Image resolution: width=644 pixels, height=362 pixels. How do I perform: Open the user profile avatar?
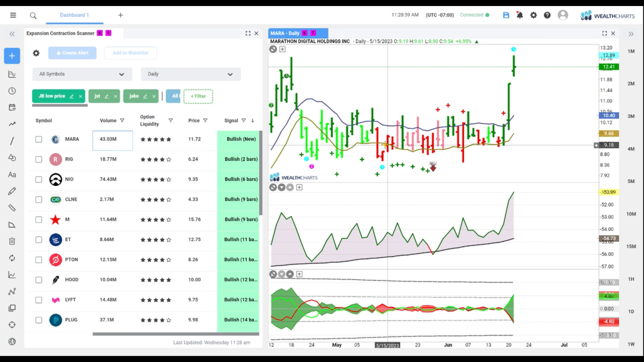(x=563, y=15)
